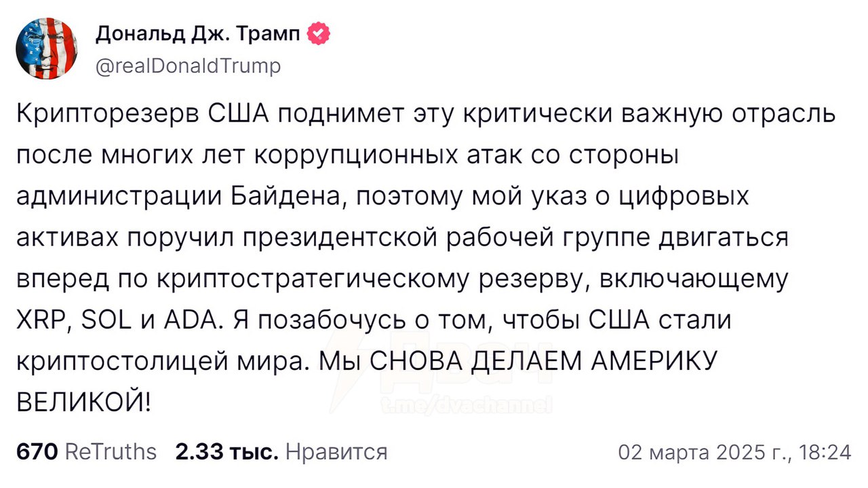
Task: Open the t.me/dvachannel watermark link
Action: pos(467,406)
